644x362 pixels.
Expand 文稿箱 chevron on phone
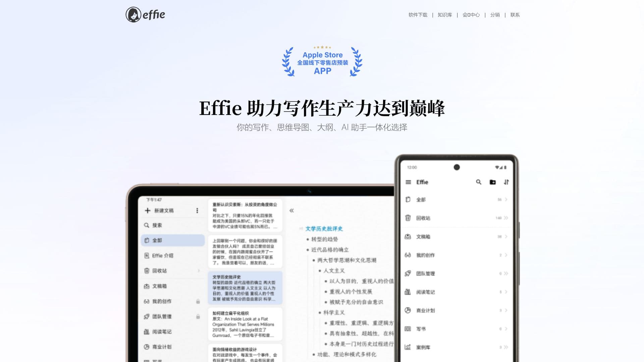pyautogui.click(x=506, y=237)
